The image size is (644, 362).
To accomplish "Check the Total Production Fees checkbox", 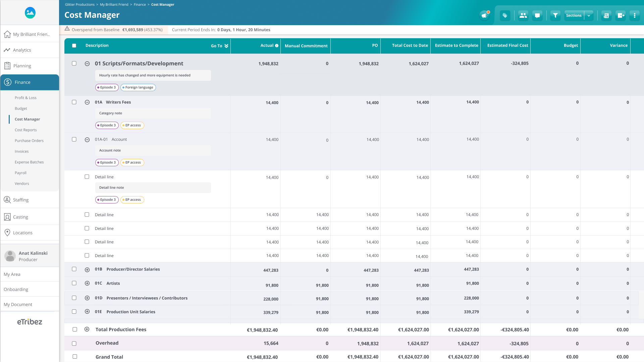I will pyautogui.click(x=75, y=329).
